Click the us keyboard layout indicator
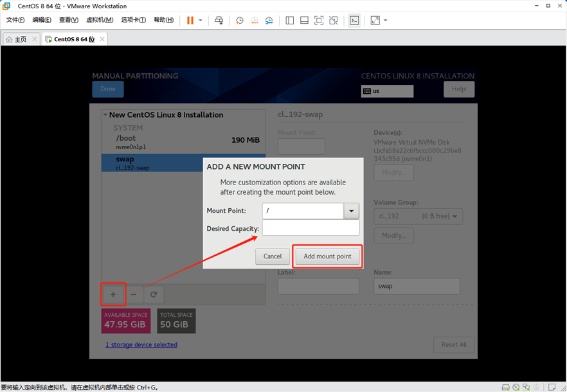The image size is (567, 392). (387, 91)
